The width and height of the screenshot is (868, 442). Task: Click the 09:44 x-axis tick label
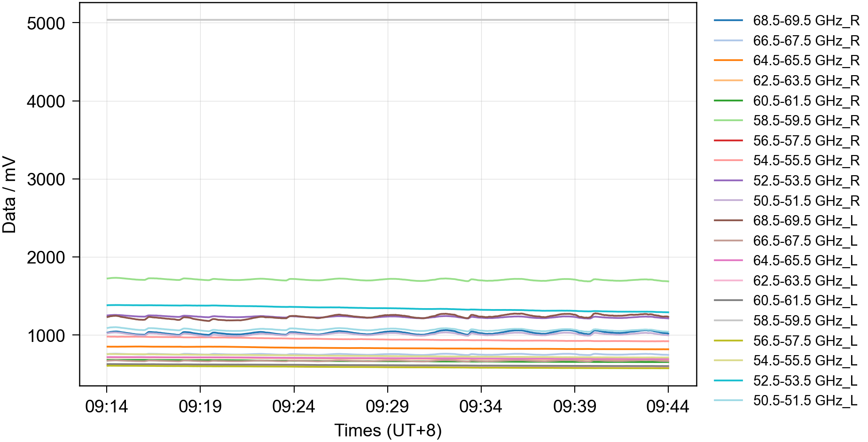click(668, 406)
